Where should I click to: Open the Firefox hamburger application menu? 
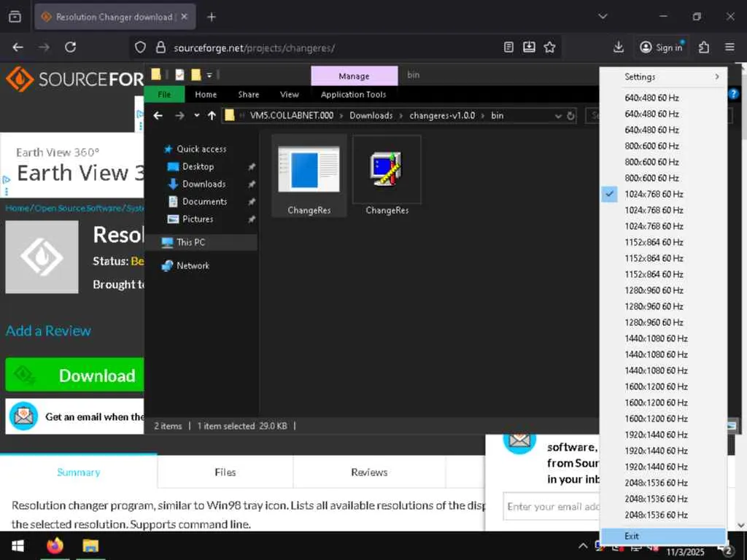(729, 47)
